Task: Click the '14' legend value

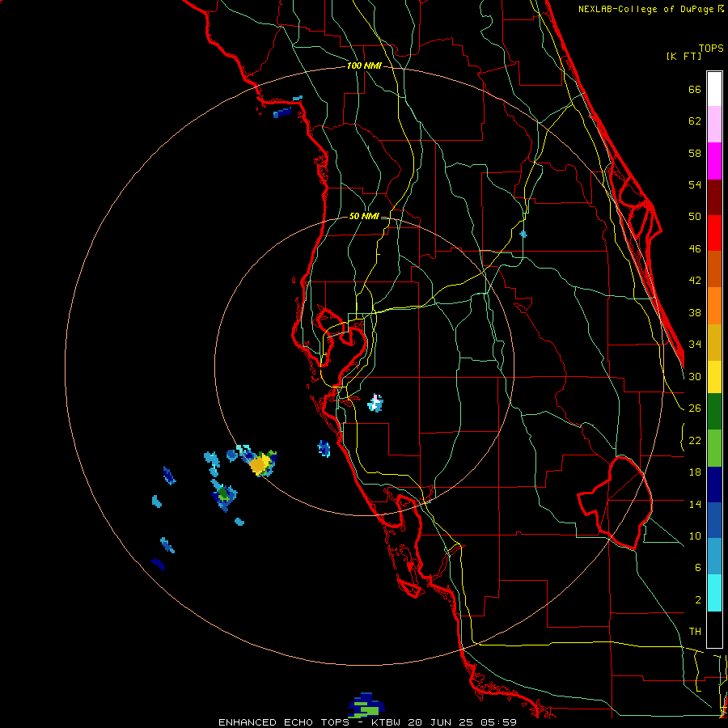Action: pyautogui.click(x=695, y=504)
